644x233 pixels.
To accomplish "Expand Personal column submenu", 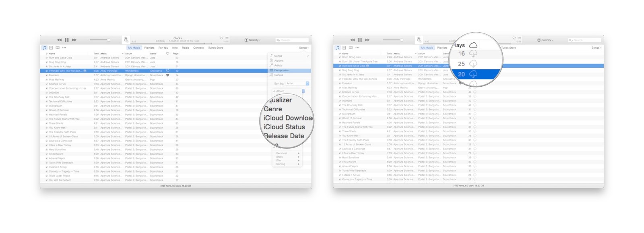I will click(x=287, y=153).
